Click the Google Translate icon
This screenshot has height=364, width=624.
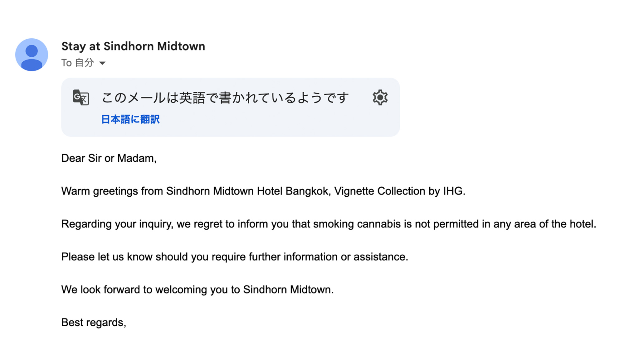(x=81, y=98)
